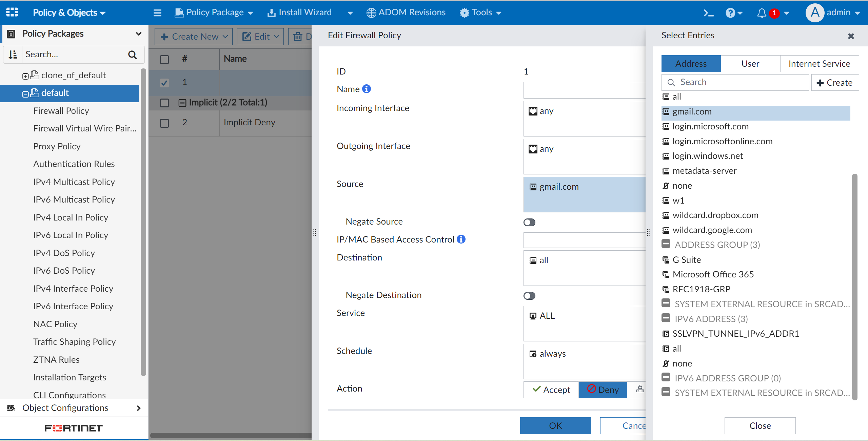The image size is (868, 441).
Task: Click the Create button in Select Entries
Action: point(835,83)
